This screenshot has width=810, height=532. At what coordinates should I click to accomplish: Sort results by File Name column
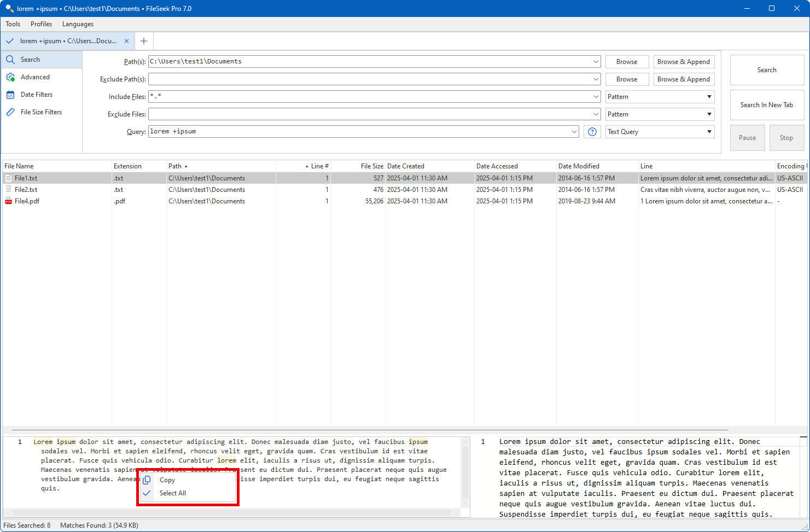point(57,166)
